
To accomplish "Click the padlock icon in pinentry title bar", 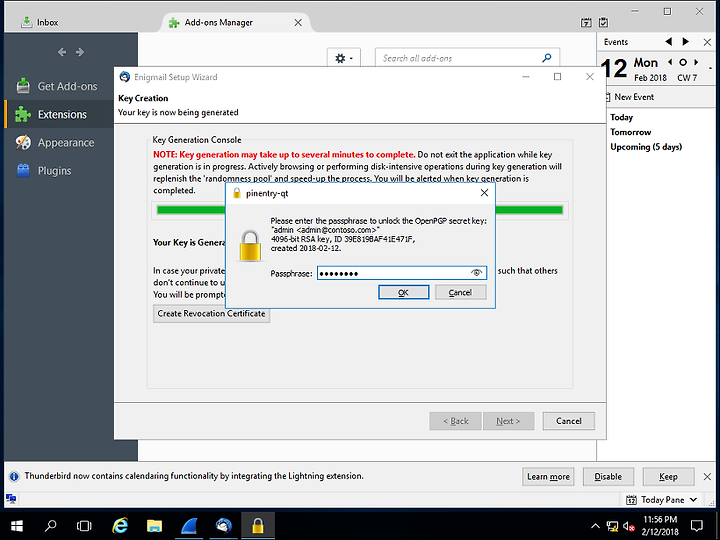I will coord(237,193).
